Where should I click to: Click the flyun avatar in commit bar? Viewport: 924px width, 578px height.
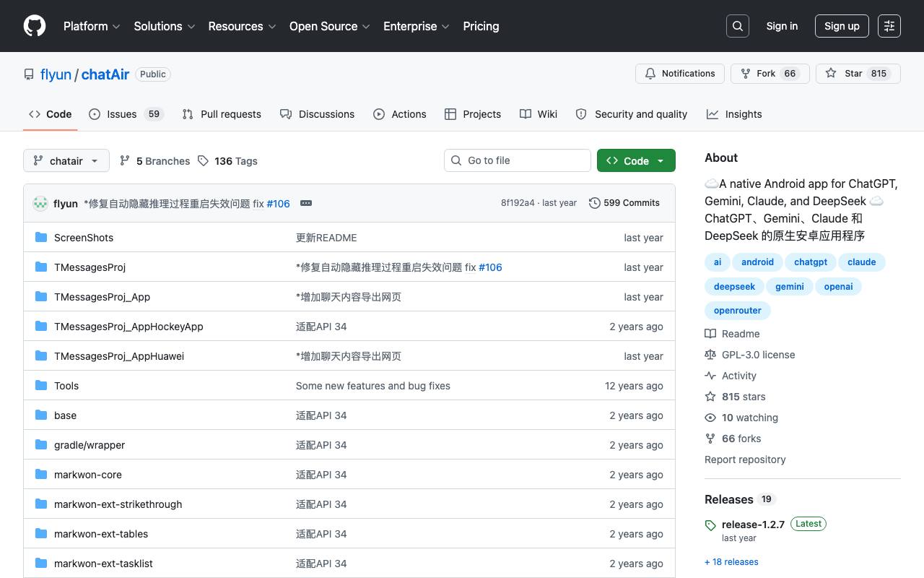(40, 203)
